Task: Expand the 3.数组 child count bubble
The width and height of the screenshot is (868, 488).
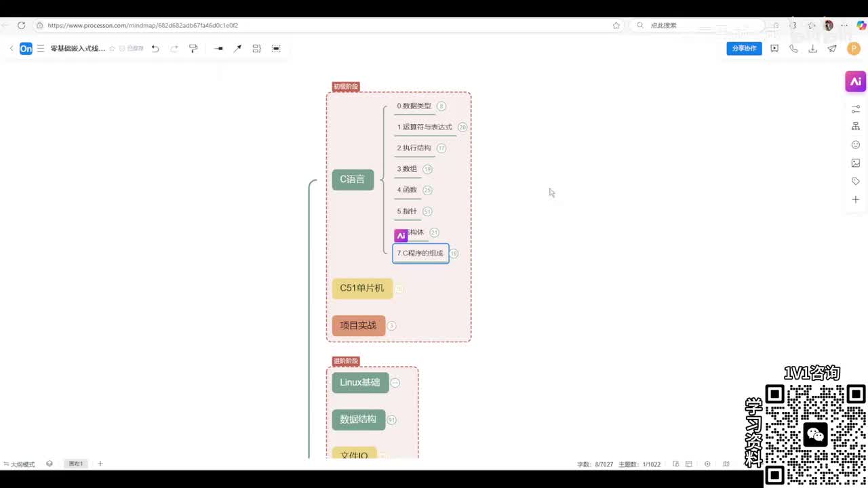Action: tap(427, 169)
